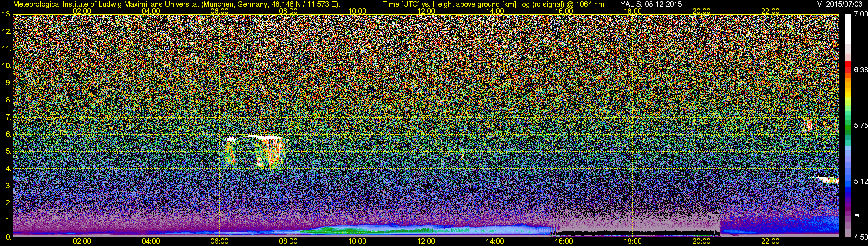The height and width of the screenshot is (246, 868).
Task: Click the small 'eq' label beside colorbar
Action: click(857, 215)
